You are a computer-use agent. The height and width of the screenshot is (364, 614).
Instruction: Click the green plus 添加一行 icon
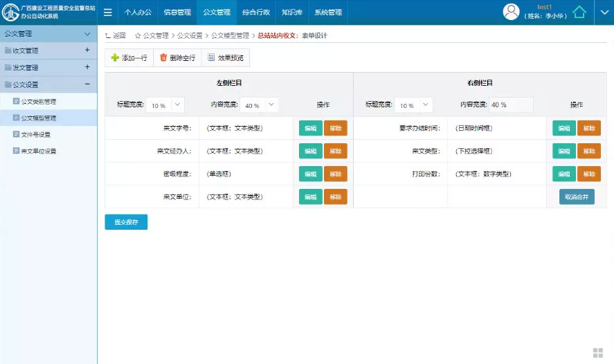coord(115,58)
